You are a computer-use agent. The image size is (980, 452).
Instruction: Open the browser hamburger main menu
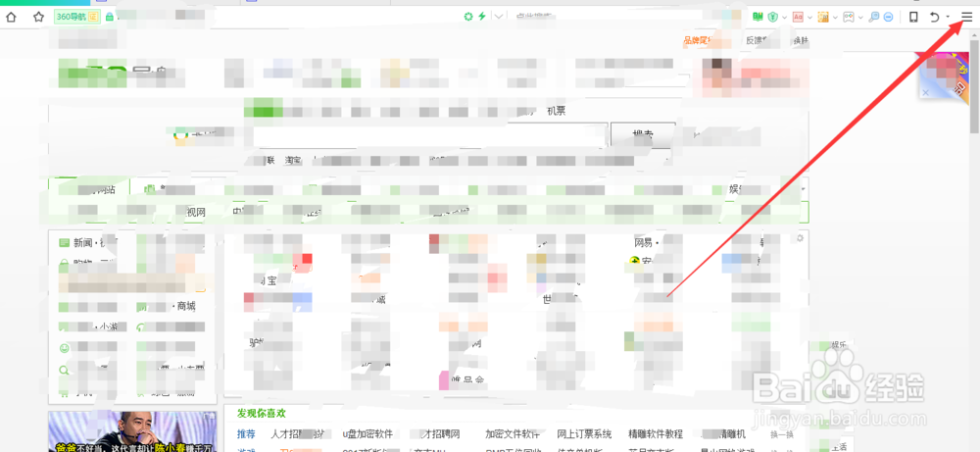[967, 17]
